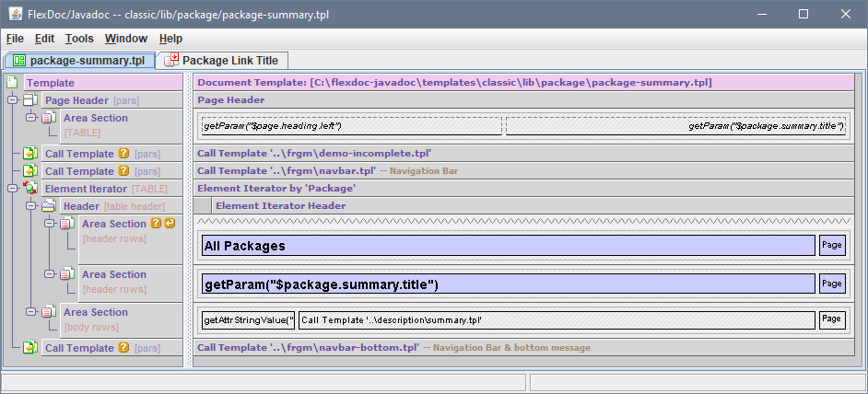Click the Package Link Title tab icon
Viewport: 868px width, 394px height.
170,61
